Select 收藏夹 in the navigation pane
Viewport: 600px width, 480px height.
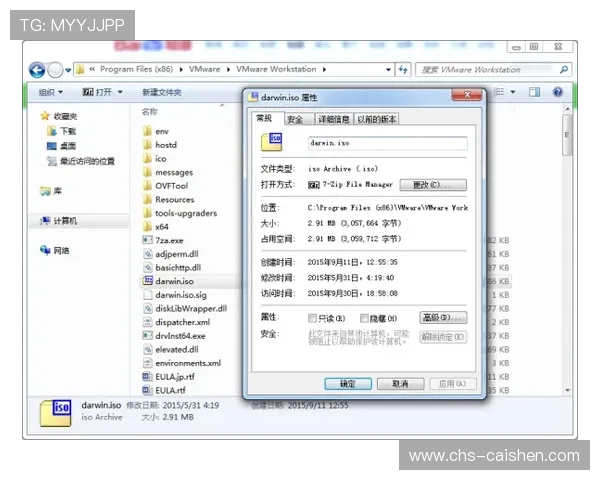59,116
